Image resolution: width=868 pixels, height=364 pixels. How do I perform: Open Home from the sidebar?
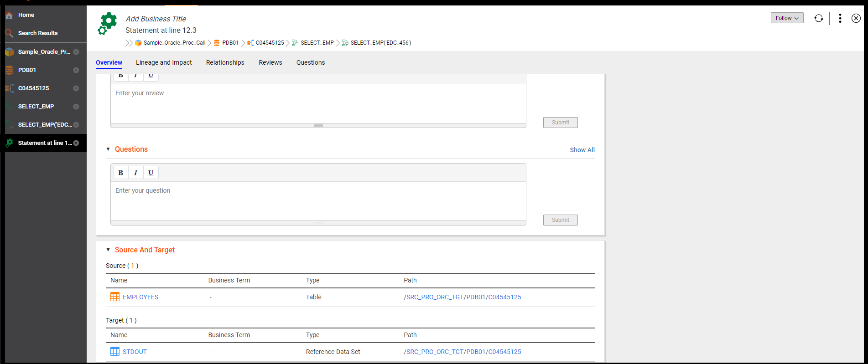click(26, 15)
